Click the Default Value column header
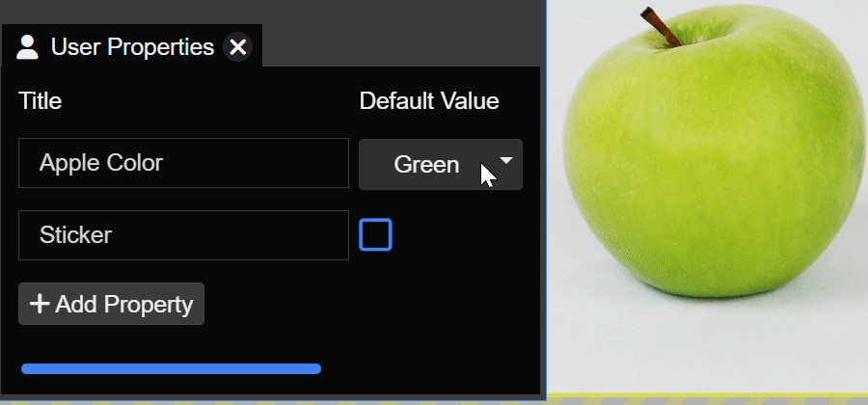868x405 pixels. pos(429,101)
